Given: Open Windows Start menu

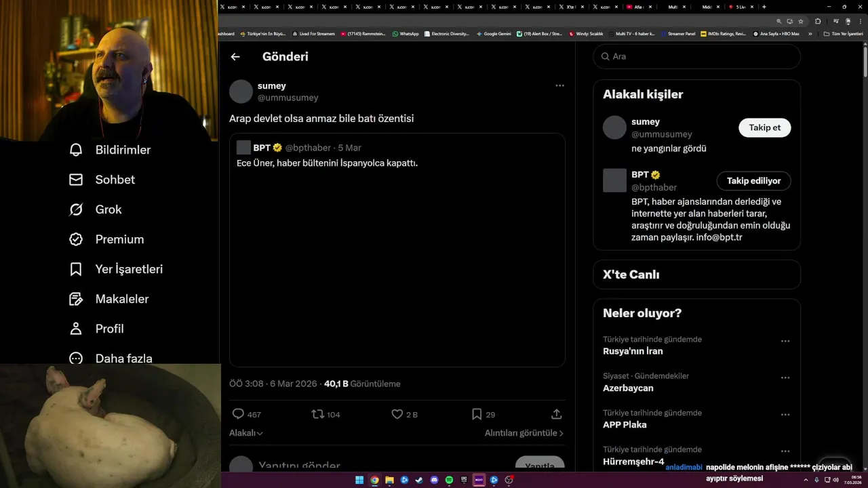Looking at the screenshot, I should pos(359,481).
